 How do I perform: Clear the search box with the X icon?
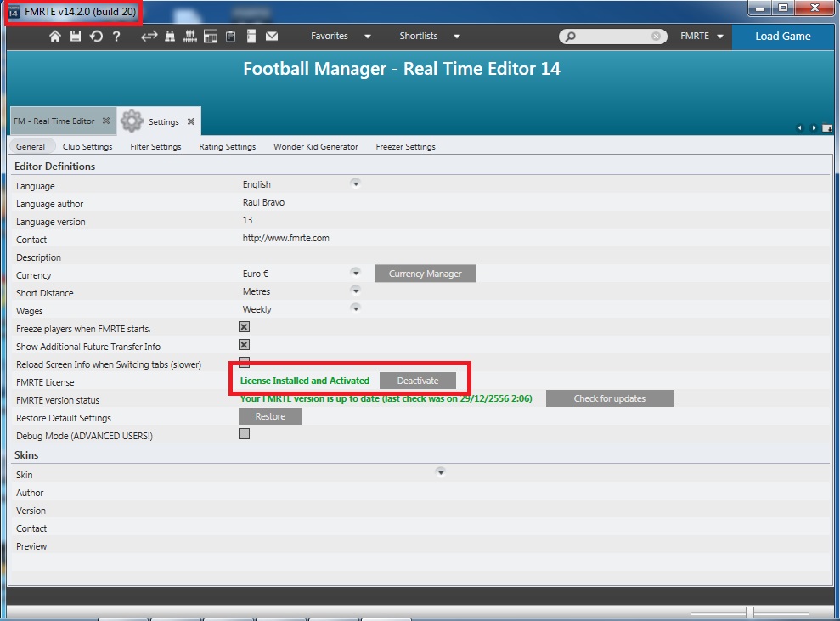tap(656, 36)
